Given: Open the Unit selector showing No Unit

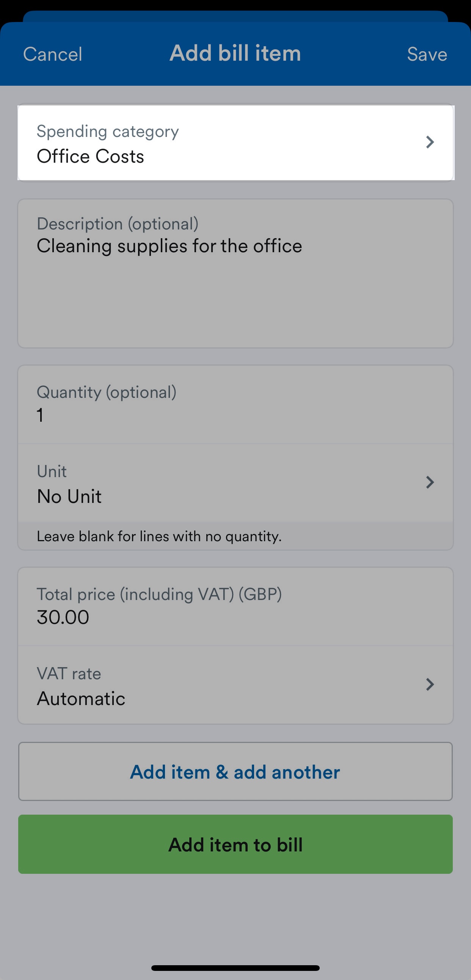Looking at the screenshot, I should (235, 482).
